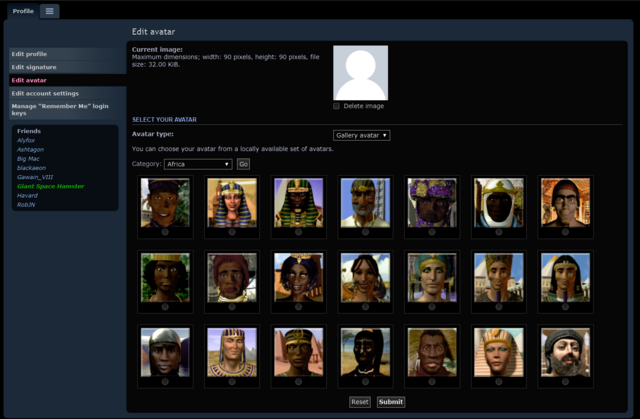The width and height of the screenshot is (640, 419).
Task: Open Giant Space Hamster friend link
Action: coord(50,186)
